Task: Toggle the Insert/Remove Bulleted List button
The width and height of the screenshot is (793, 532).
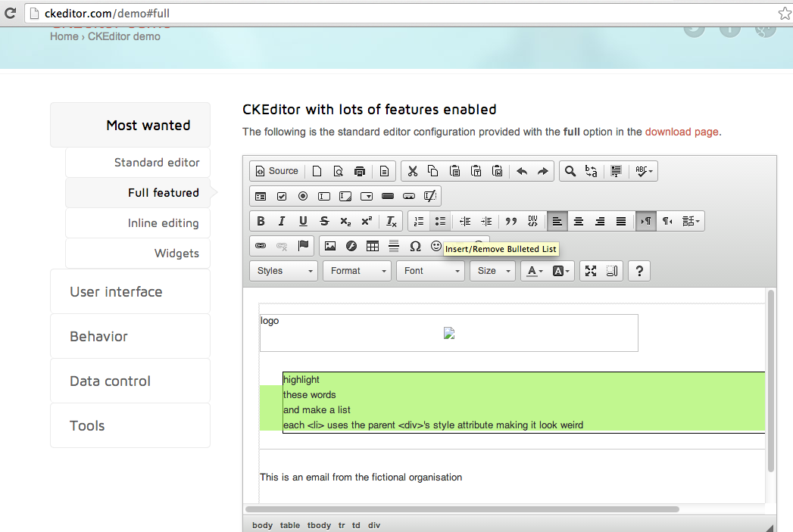Action: tap(440, 221)
